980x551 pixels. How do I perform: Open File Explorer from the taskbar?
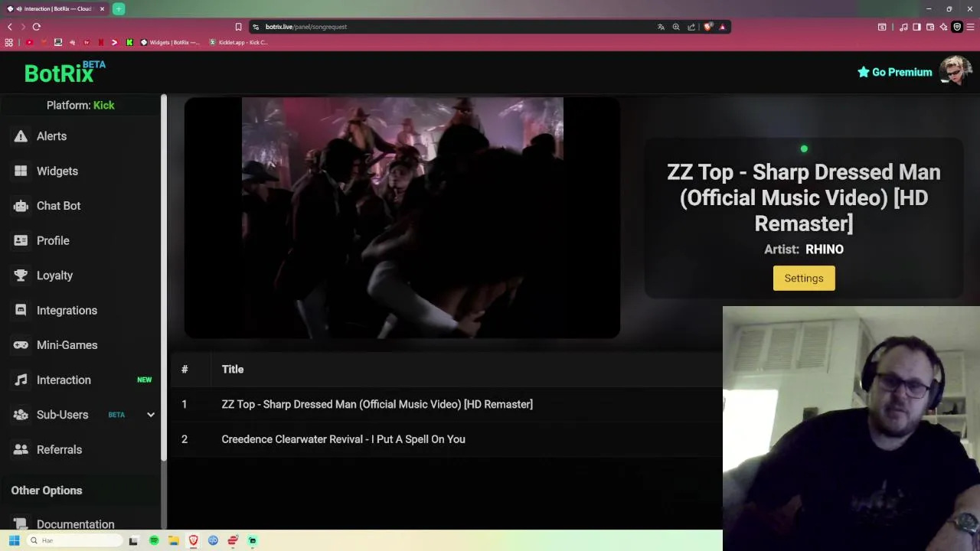click(x=174, y=540)
